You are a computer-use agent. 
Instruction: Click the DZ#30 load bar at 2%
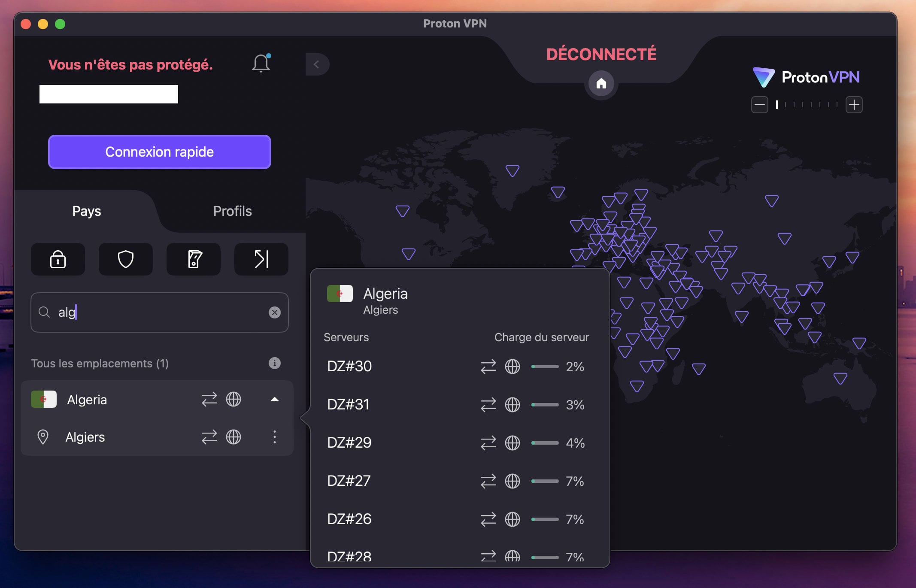[545, 367]
